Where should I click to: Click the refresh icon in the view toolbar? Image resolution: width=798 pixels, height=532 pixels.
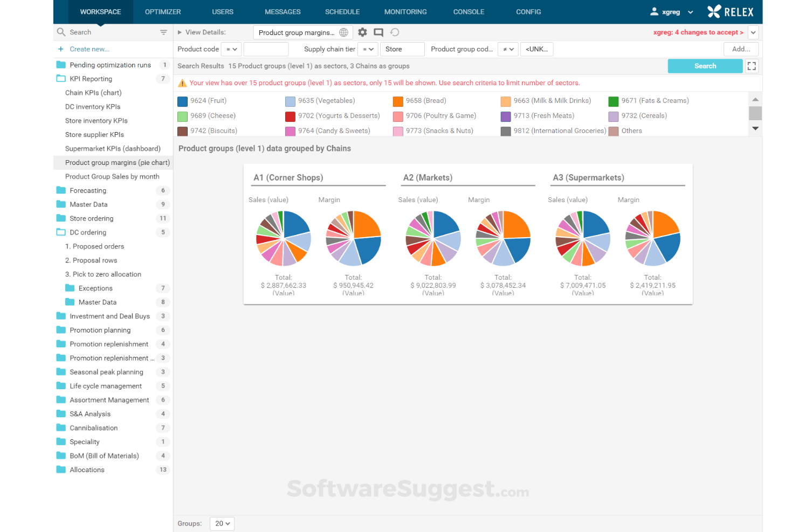click(394, 32)
